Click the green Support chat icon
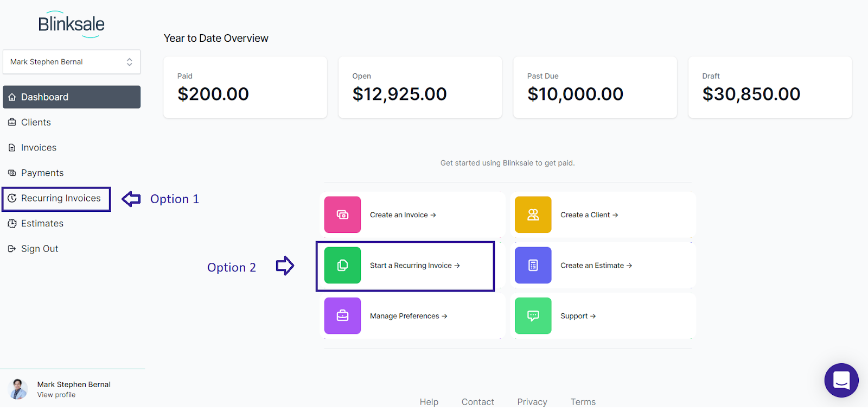 pyautogui.click(x=533, y=316)
